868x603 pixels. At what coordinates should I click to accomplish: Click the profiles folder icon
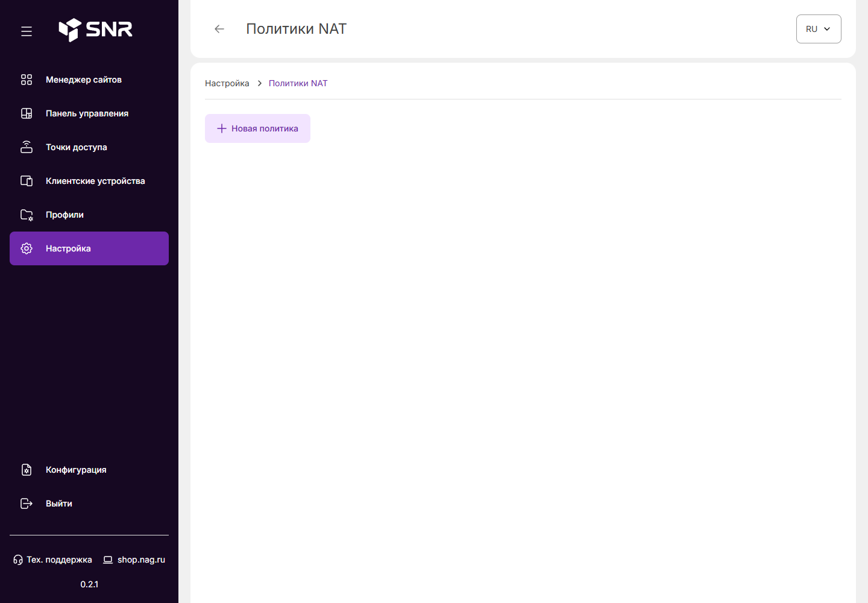click(x=27, y=215)
